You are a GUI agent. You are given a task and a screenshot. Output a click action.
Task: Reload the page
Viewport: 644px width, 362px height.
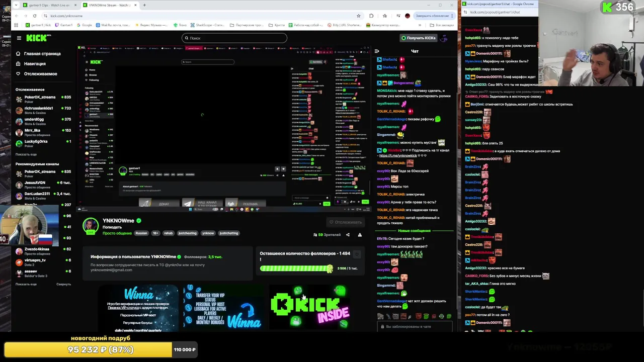coord(34,16)
